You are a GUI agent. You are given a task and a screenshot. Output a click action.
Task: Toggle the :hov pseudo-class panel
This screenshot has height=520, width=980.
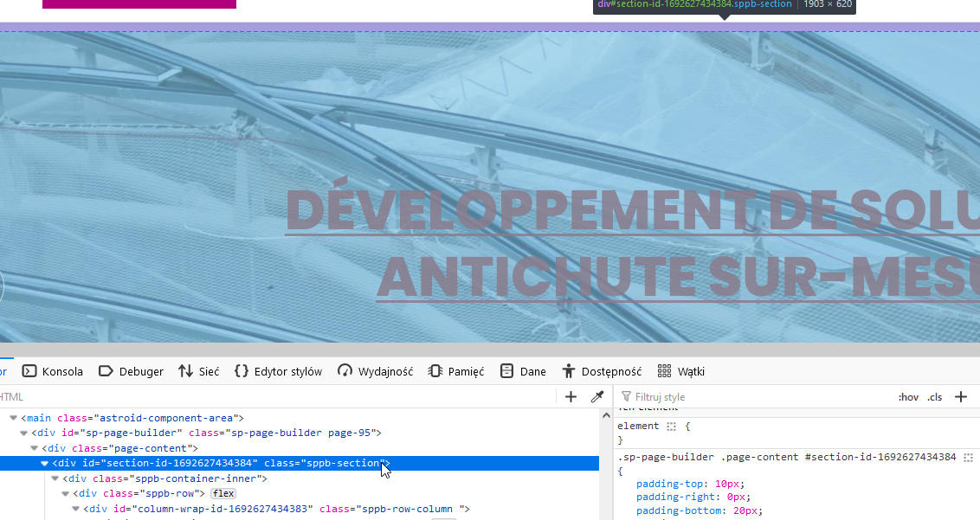click(x=908, y=397)
